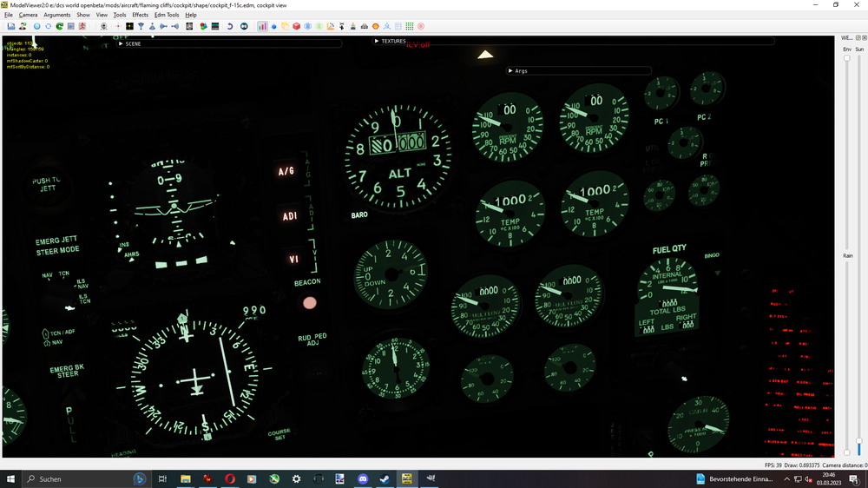Click the black crosshair square icon

coord(129,26)
